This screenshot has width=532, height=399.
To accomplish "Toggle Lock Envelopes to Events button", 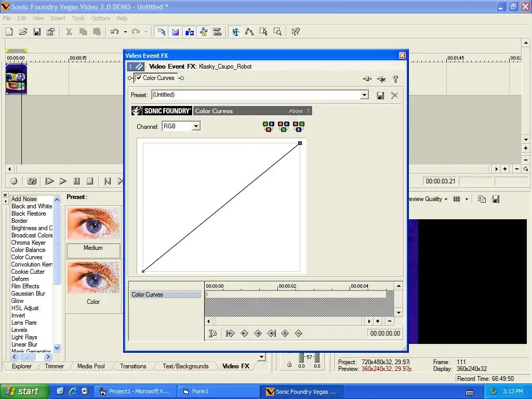I will [x=204, y=32].
